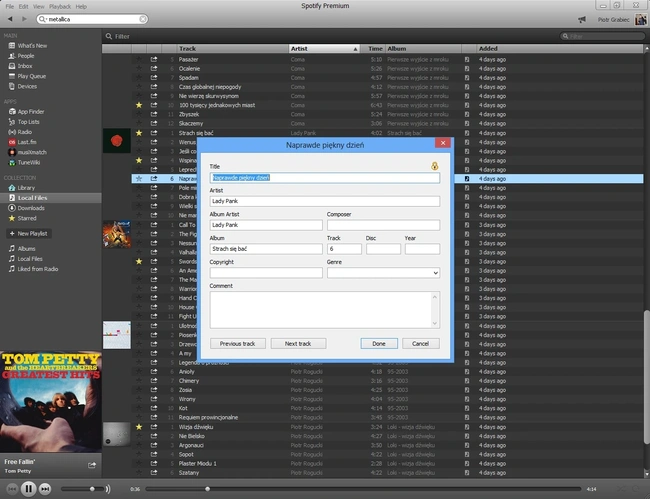Go to Next track in dialog
This screenshot has height=499, width=650.
coord(298,344)
